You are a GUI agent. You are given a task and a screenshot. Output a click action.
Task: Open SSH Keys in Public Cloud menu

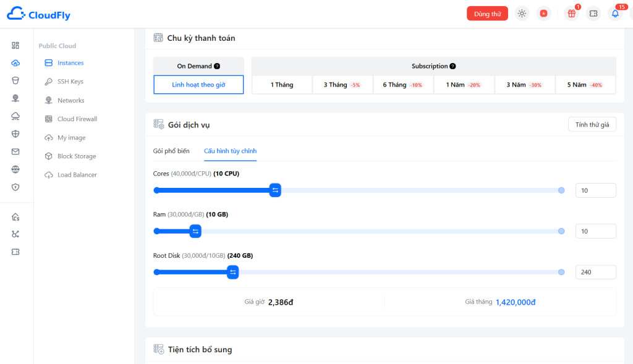point(70,82)
